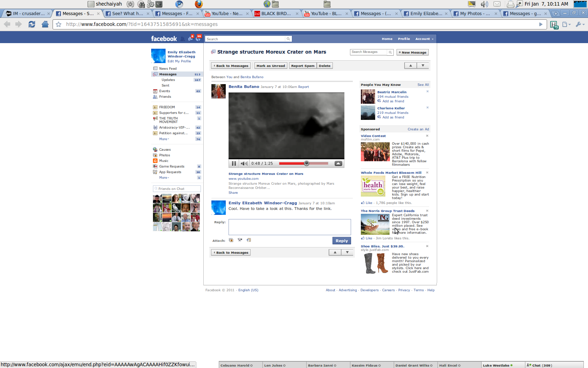588x368 pixels.
Task: Go to previous message with top up arrow
Action: (411, 66)
